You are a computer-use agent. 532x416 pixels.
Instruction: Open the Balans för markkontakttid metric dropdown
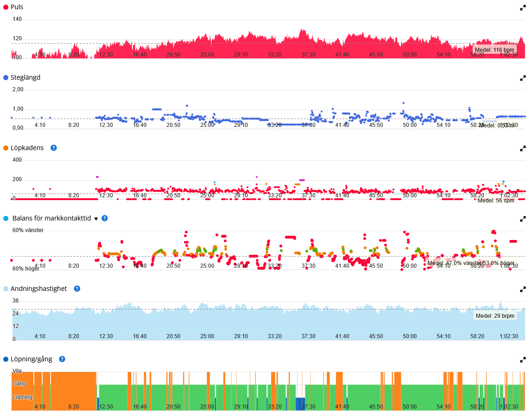pyautogui.click(x=96, y=219)
